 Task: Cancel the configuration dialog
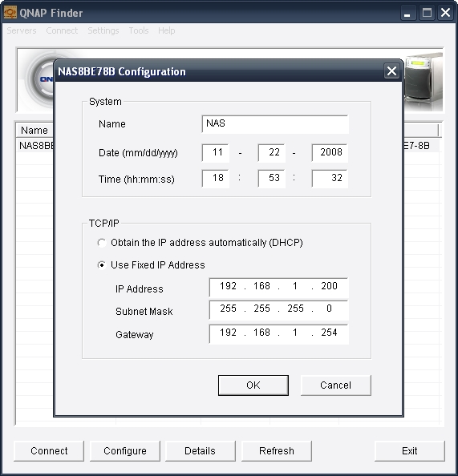[x=335, y=385]
